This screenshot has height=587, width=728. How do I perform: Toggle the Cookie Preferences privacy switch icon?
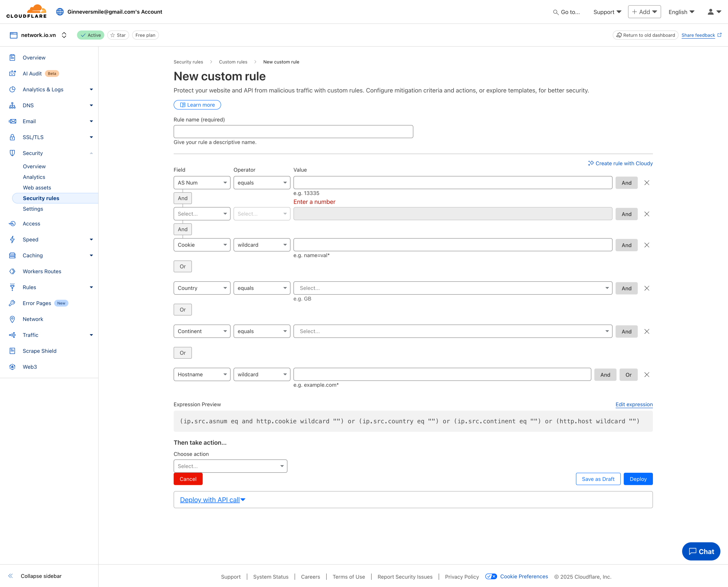(491, 576)
